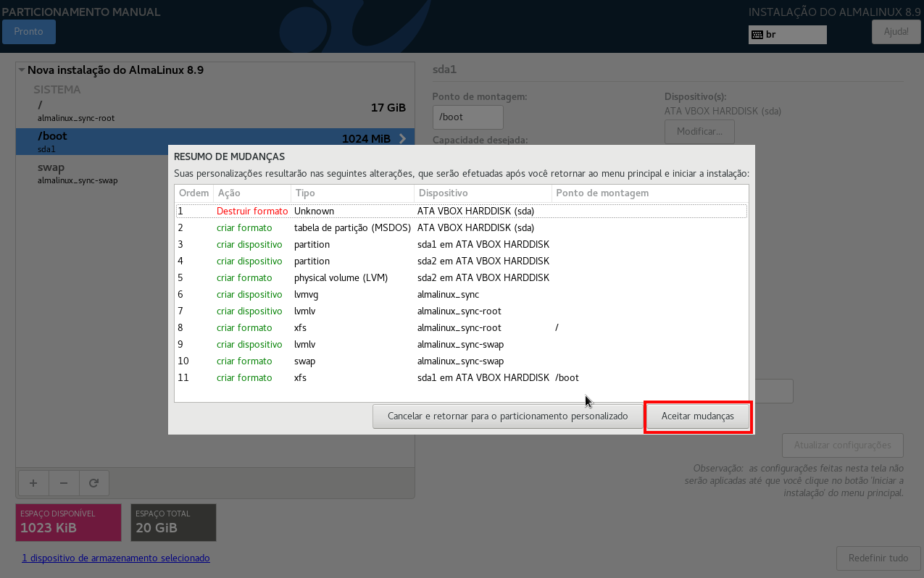This screenshot has width=924, height=578.
Task: Select row 3 sda1 em ATA VBOX HARDDISK
Action: [x=462, y=244]
